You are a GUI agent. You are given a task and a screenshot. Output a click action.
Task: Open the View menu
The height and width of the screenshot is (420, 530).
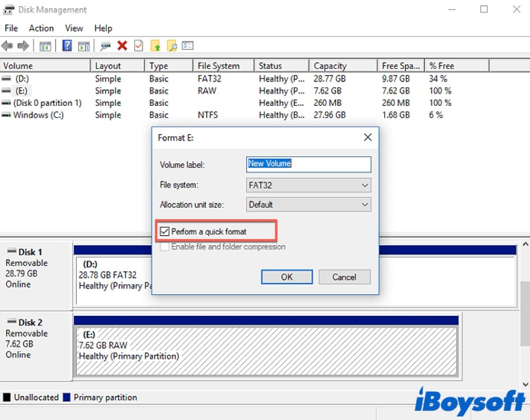pos(74,28)
